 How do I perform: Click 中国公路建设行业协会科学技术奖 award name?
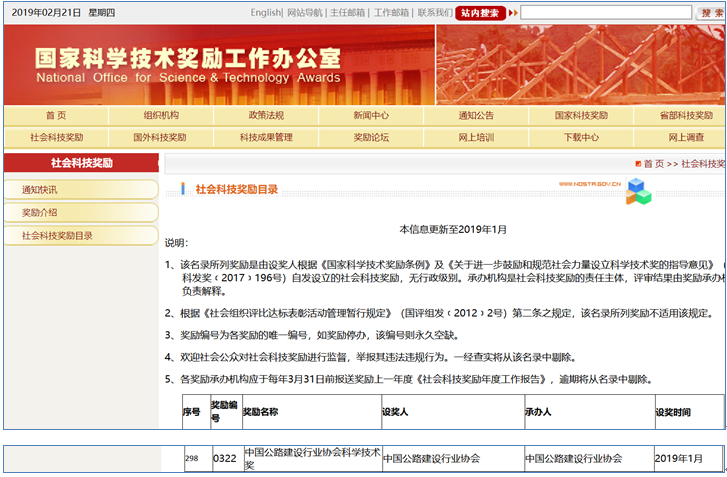pos(312,458)
